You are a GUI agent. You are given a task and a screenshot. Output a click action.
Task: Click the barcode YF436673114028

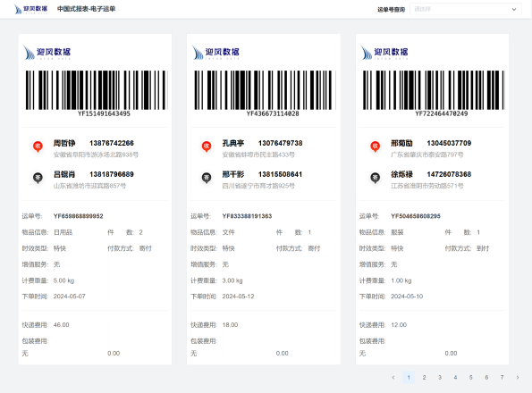point(265,94)
